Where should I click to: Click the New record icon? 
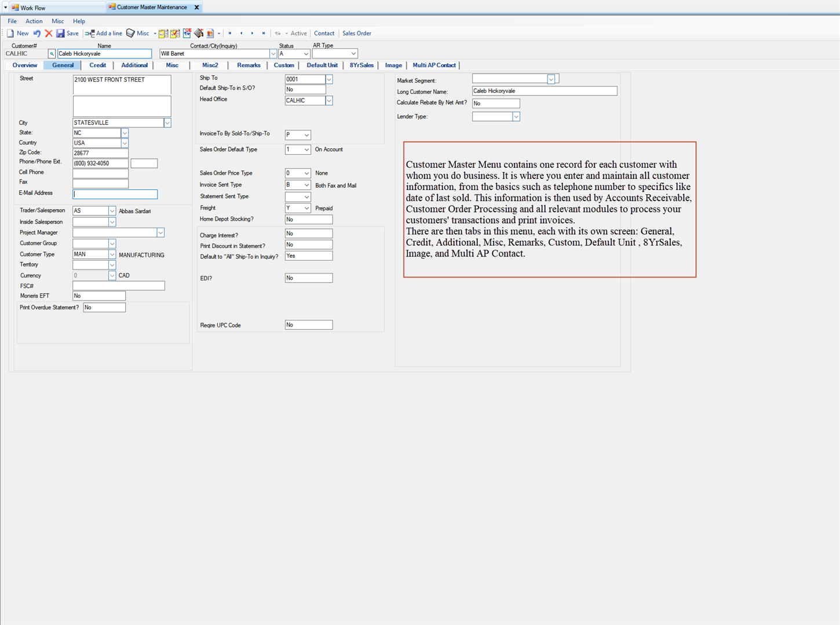[17, 34]
